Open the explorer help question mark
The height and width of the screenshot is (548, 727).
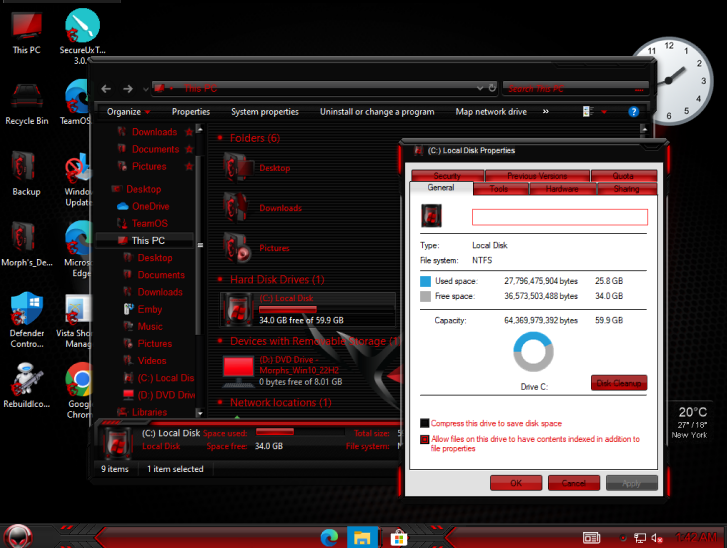pos(633,112)
